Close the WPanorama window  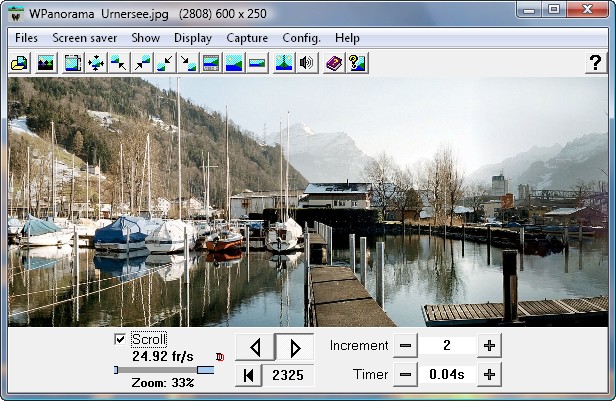[587, 10]
